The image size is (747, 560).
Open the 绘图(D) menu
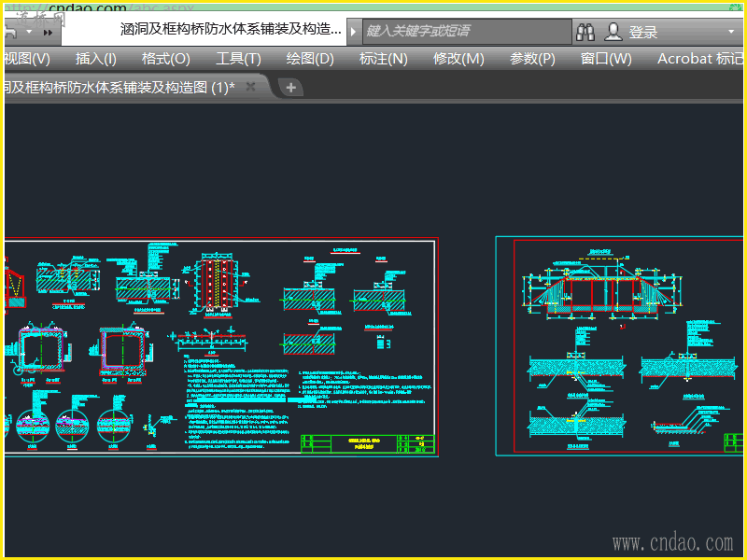tap(310, 59)
